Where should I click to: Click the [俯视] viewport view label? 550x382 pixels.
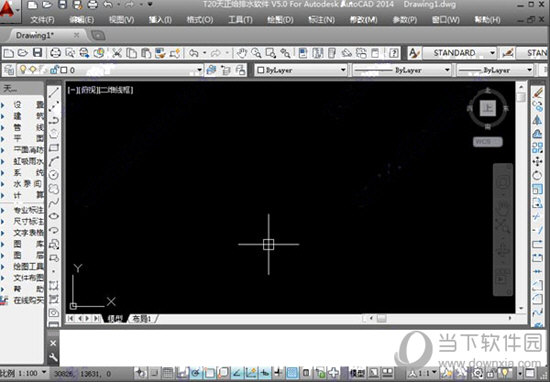[x=88, y=90]
